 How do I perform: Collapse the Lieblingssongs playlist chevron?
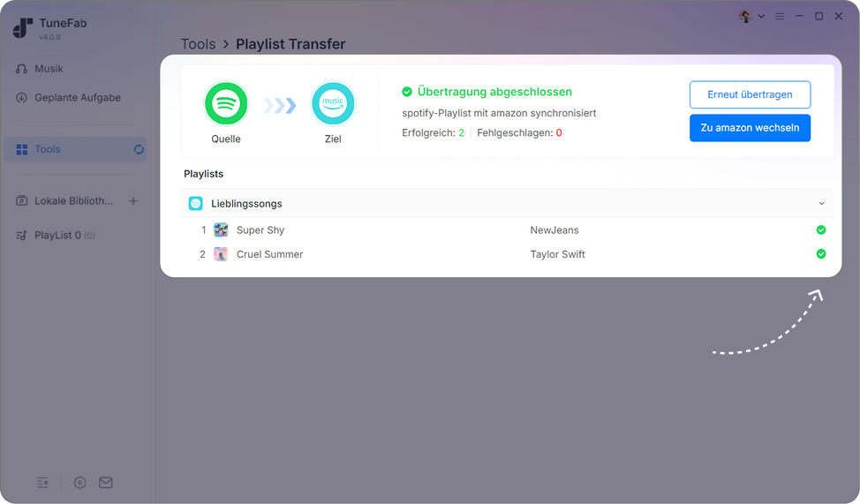tap(822, 204)
